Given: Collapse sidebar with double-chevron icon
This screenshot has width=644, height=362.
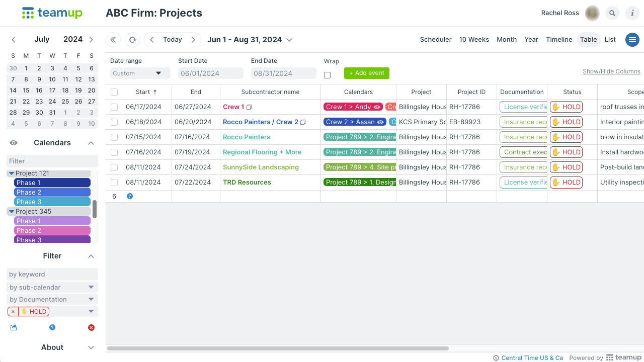Looking at the screenshot, I should pos(113,40).
